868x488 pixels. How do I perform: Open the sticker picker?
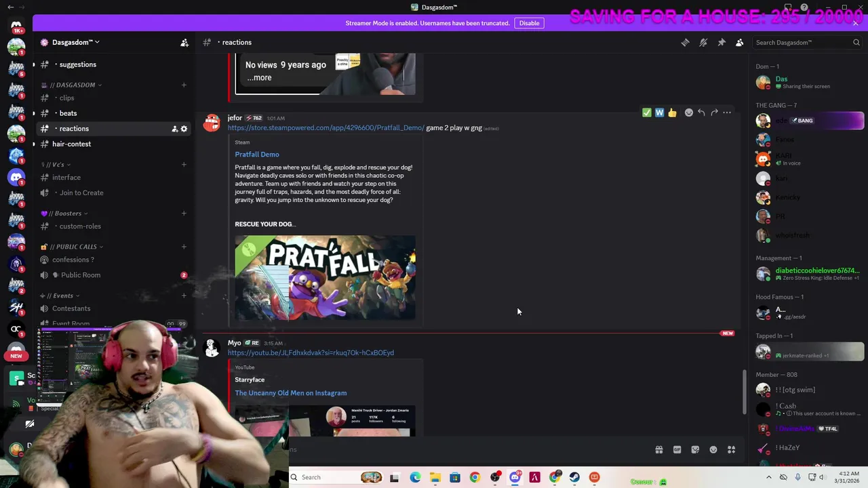point(695,449)
